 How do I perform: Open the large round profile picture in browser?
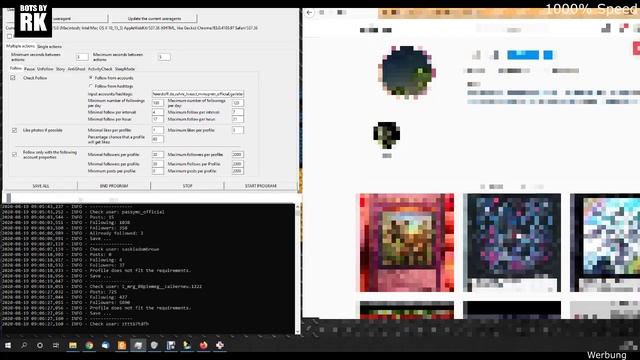pyautogui.click(x=407, y=72)
